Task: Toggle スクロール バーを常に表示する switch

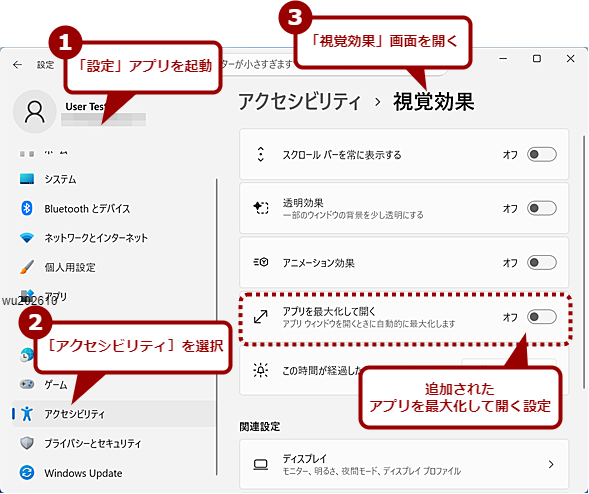Action: (x=541, y=154)
